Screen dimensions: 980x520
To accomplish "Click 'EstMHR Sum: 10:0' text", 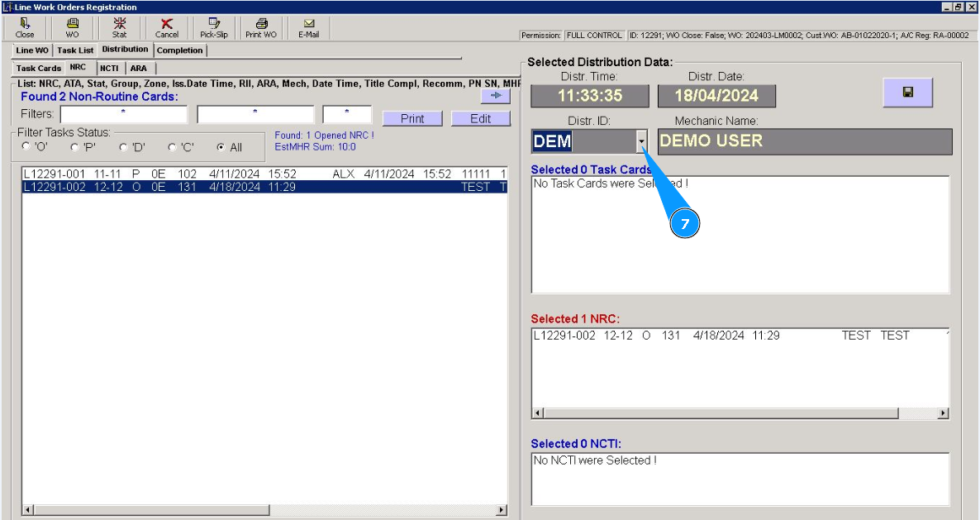I will click(316, 147).
